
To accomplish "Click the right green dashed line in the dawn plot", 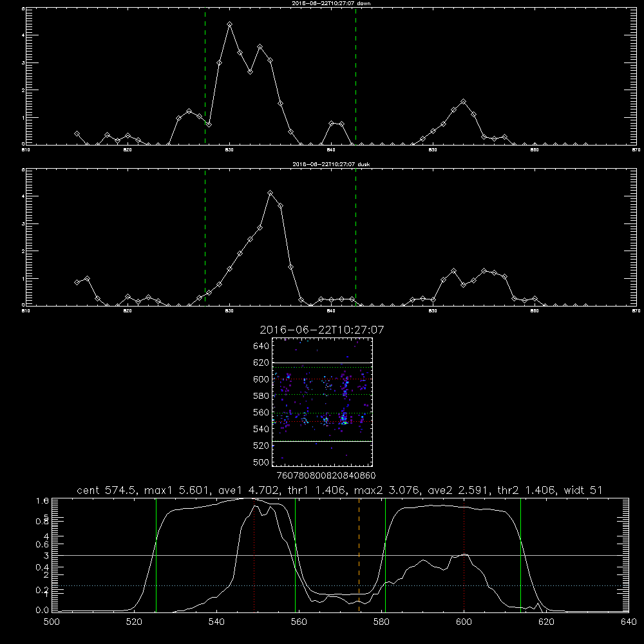I will tap(355, 76).
